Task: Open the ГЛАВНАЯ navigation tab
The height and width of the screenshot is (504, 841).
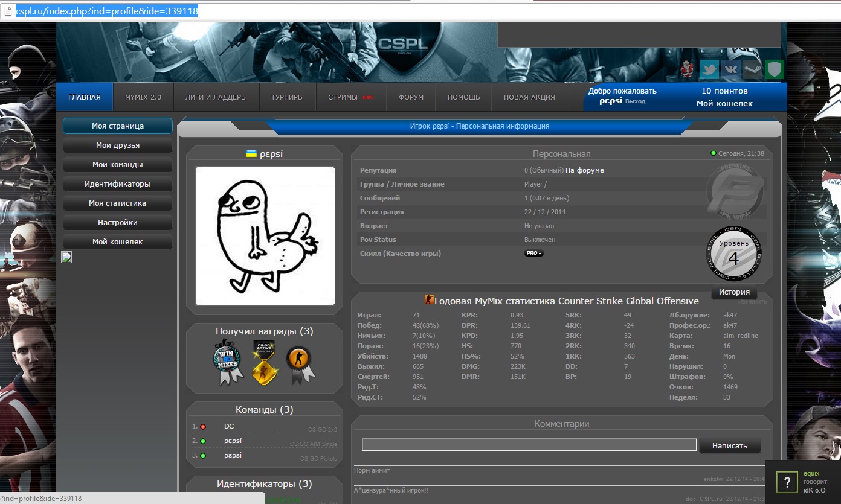Action: tap(85, 97)
